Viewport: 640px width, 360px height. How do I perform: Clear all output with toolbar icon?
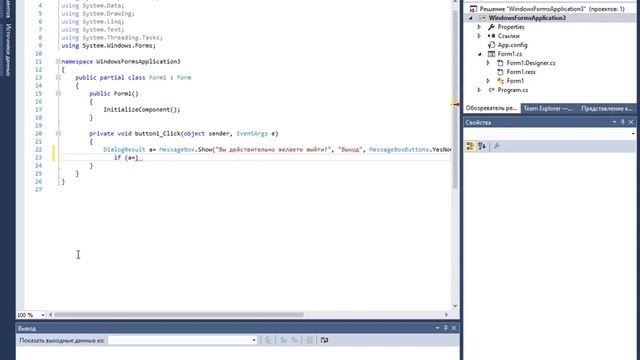click(309, 340)
